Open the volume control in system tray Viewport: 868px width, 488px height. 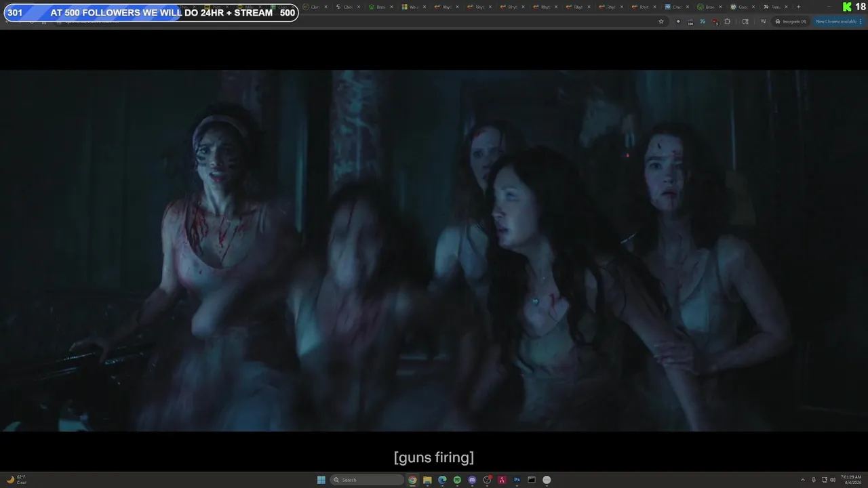tap(833, 480)
